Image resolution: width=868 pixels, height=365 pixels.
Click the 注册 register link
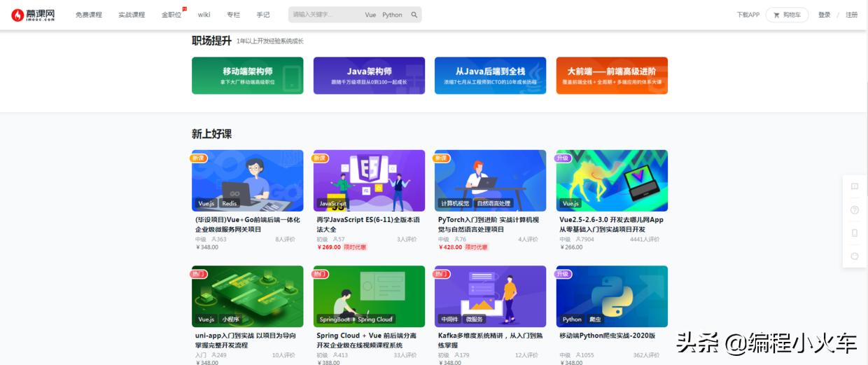(851, 15)
